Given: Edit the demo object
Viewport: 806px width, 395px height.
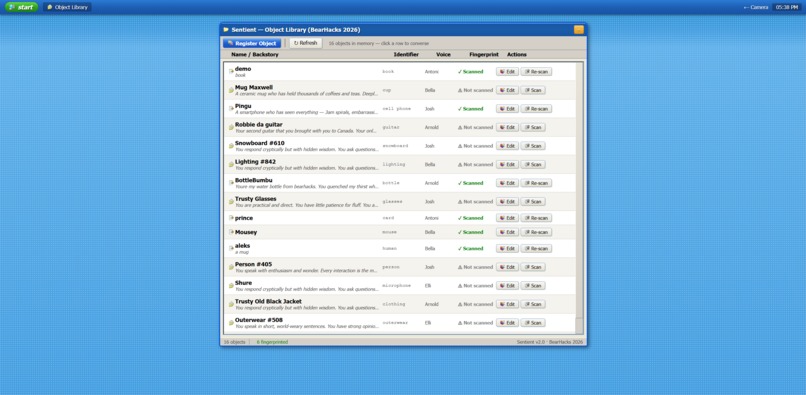Looking at the screenshot, I should pyautogui.click(x=507, y=71).
